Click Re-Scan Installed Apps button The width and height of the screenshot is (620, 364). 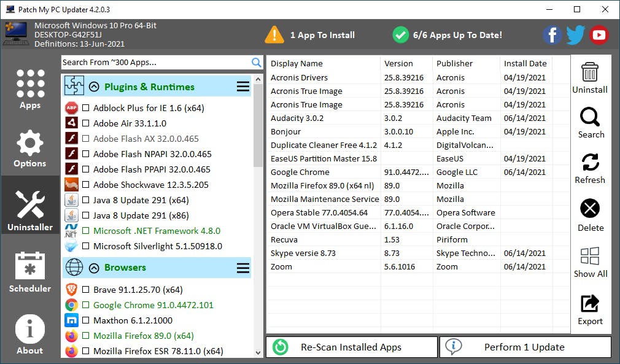click(x=352, y=347)
